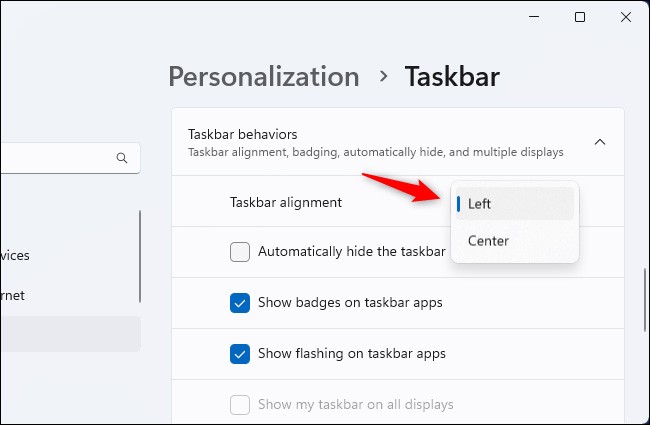Image resolution: width=650 pixels, height=425 pixels.
Task: Go back to Personalization via breadcrumb
Action: point(263,76)
